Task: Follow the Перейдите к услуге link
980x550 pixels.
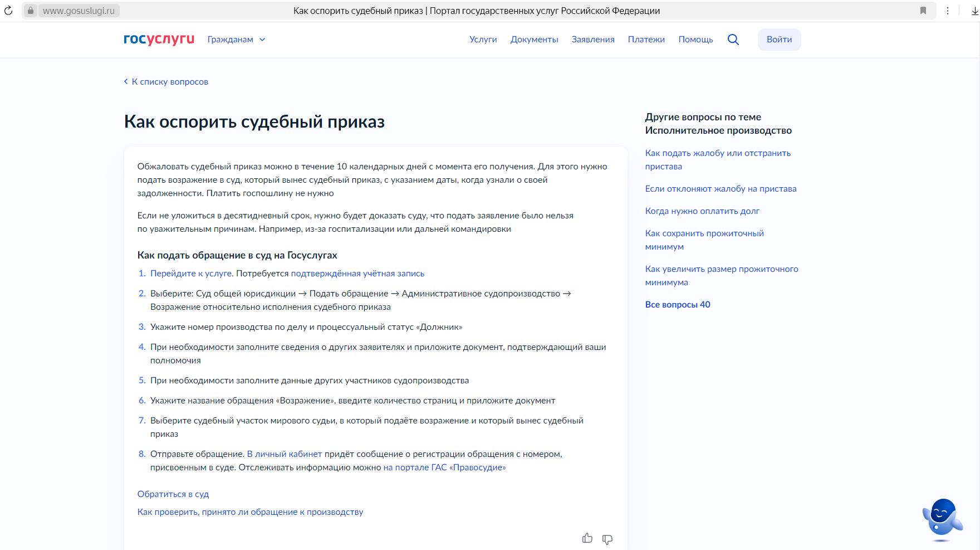Action: point(190,274)
